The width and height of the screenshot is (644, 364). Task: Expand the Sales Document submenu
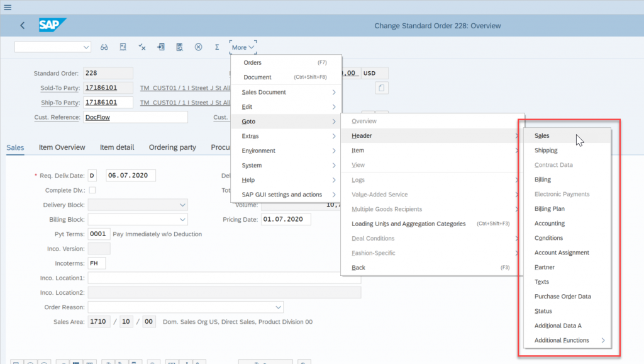[x=286, y=92]
